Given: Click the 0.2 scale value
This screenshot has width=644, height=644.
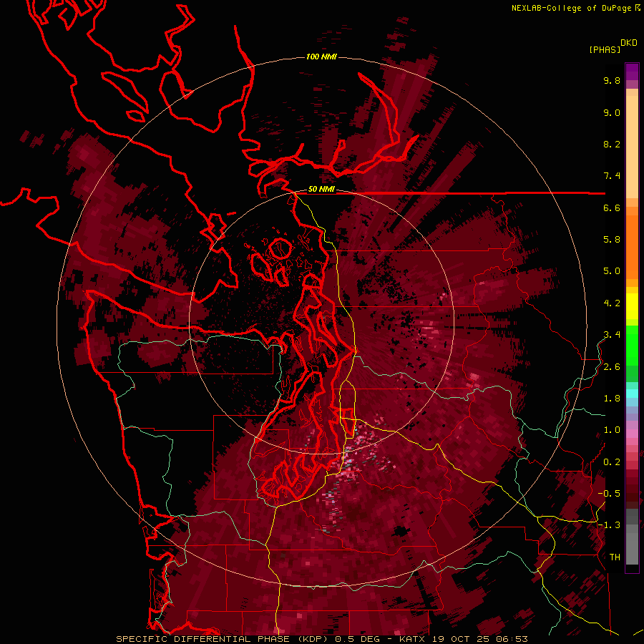Looking at the screenshot, I should pos(612,462).
